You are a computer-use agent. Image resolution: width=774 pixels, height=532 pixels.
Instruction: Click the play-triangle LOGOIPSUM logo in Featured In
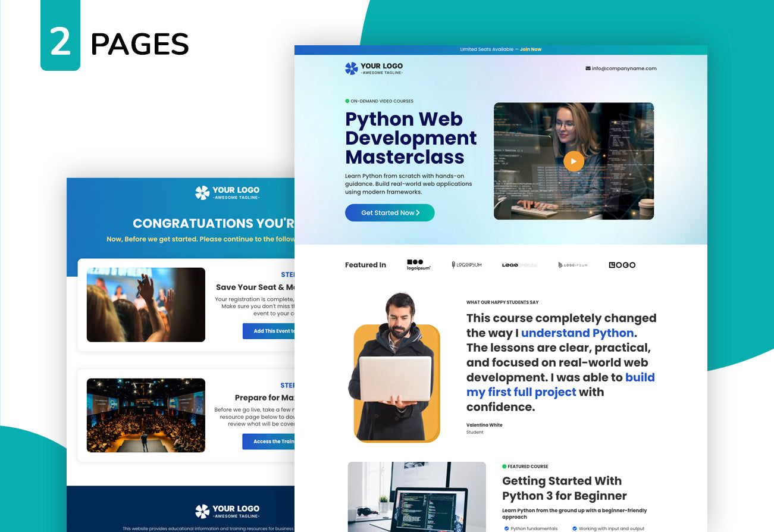pos(572,265)
